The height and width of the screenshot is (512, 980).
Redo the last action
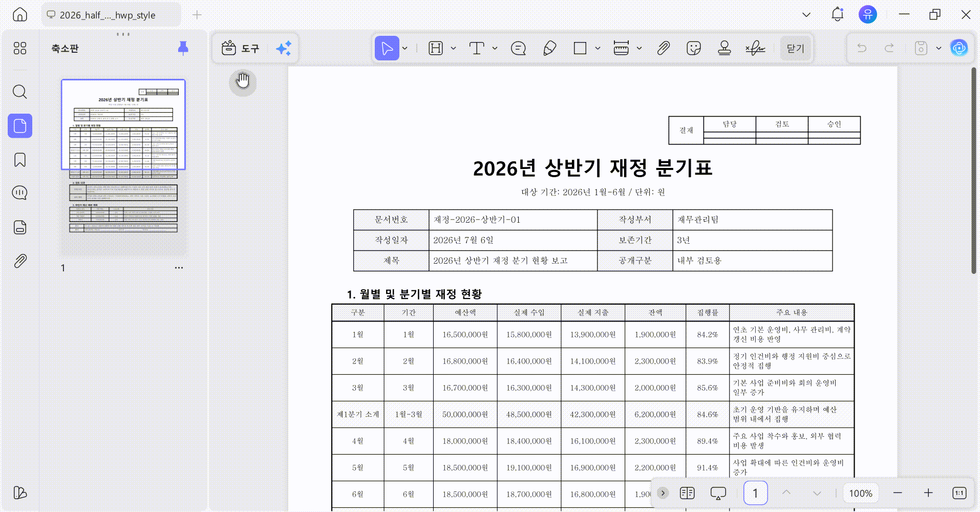[x=889, y=48]
